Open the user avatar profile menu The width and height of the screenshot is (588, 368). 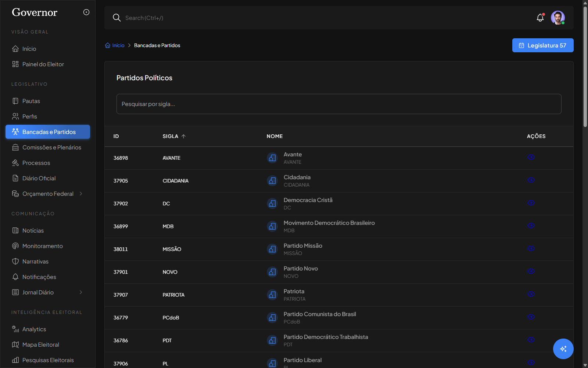coord(557,18)
